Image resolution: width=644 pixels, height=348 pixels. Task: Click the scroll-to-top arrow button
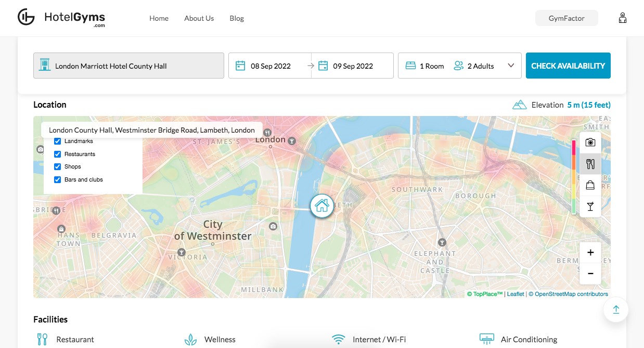pos(616,310)
